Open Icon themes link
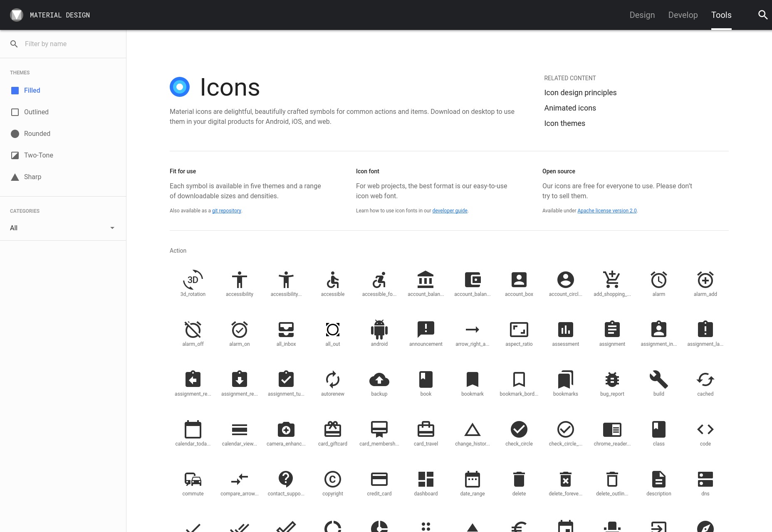This screenshot has width=772, height=532. coord(564,123)
